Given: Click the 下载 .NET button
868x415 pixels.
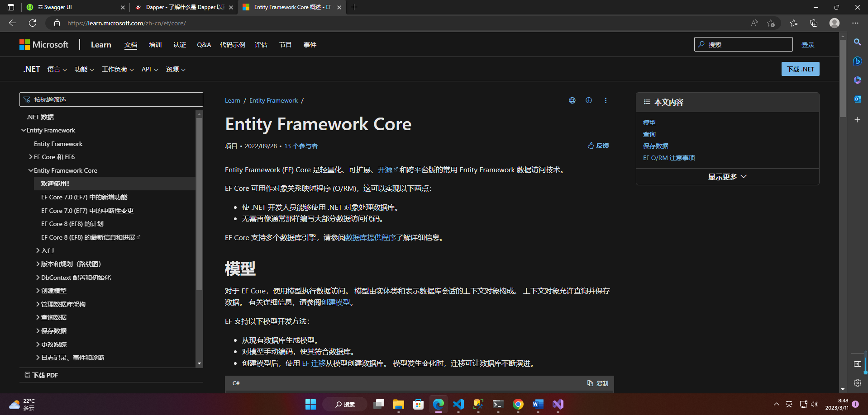Looking at the screenshot, I should click(x=800, y=69).
